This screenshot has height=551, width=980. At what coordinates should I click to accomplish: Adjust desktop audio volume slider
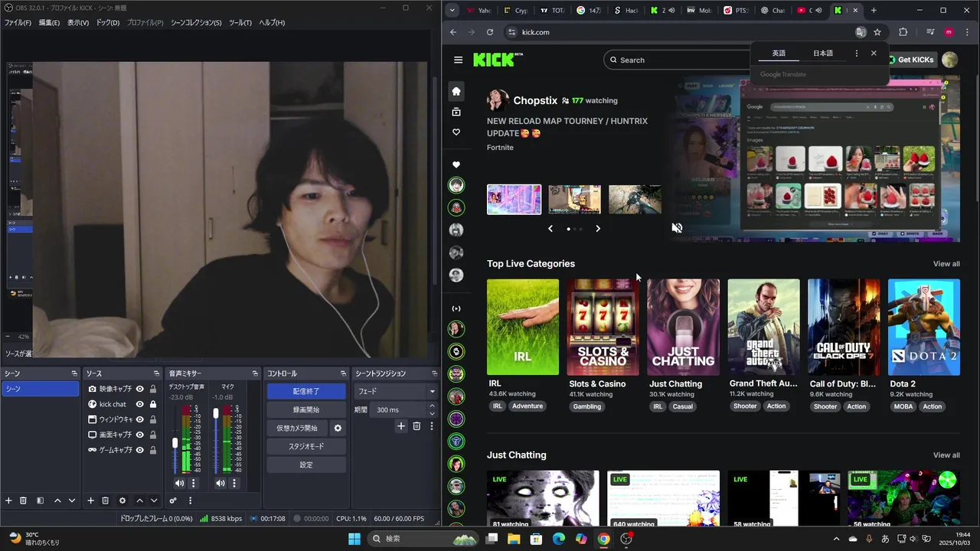pyautogui.click(x=175, y=443)
